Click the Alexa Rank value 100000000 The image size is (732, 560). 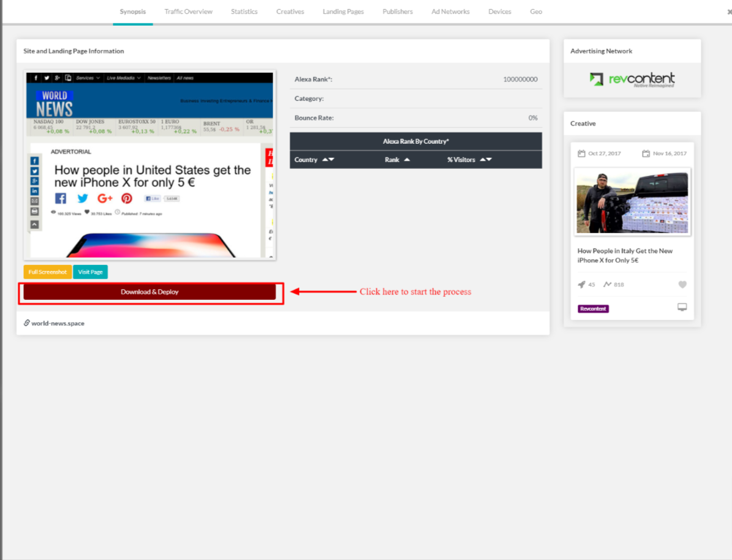click(520, 80)
